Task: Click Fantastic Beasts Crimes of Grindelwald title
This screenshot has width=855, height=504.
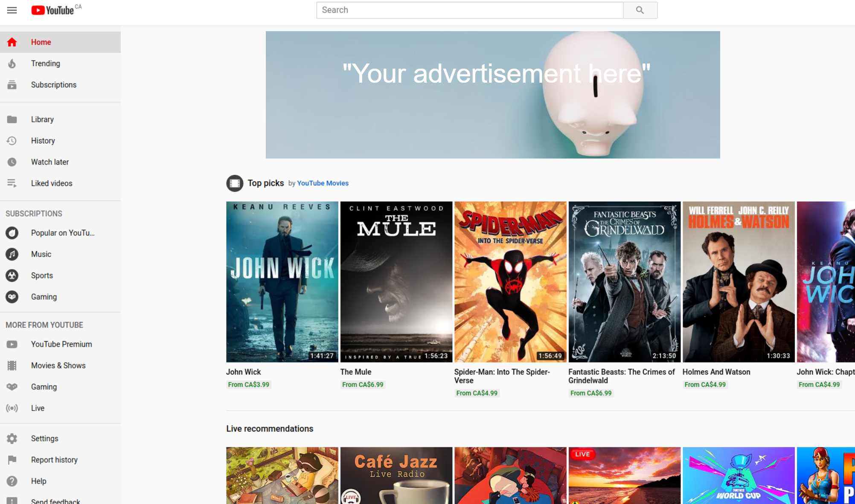Action: 622,376
